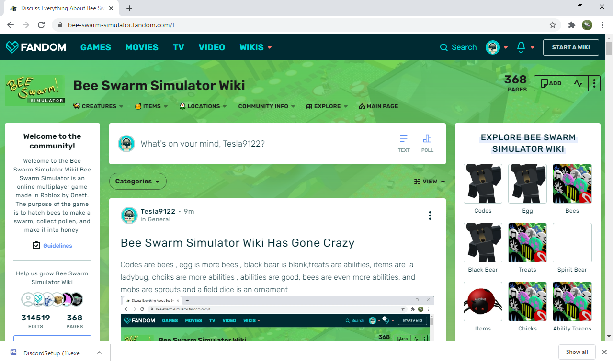Open the Treats explore thumbnail

coord(527,243)
